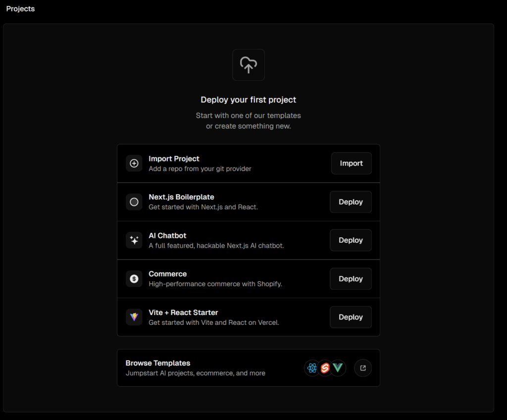
Task: Click the Vite logo icon
Action: click(x=134, y=317)
